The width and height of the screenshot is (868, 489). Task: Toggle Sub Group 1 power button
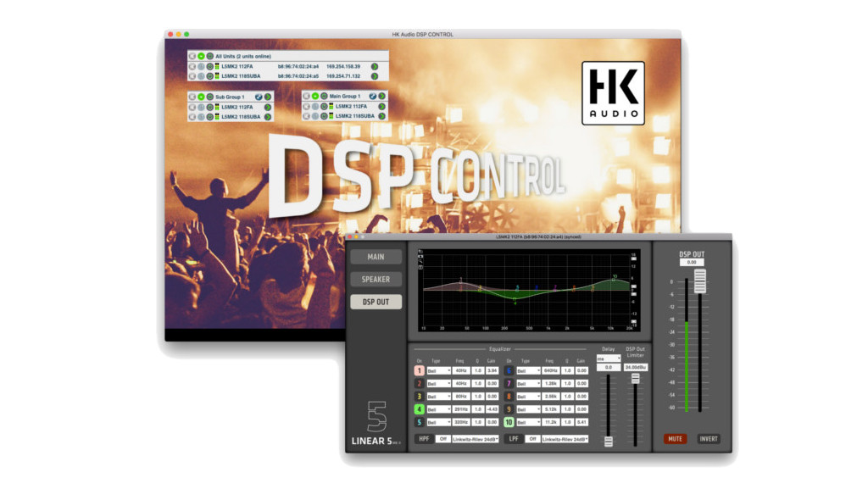point(210,97)
